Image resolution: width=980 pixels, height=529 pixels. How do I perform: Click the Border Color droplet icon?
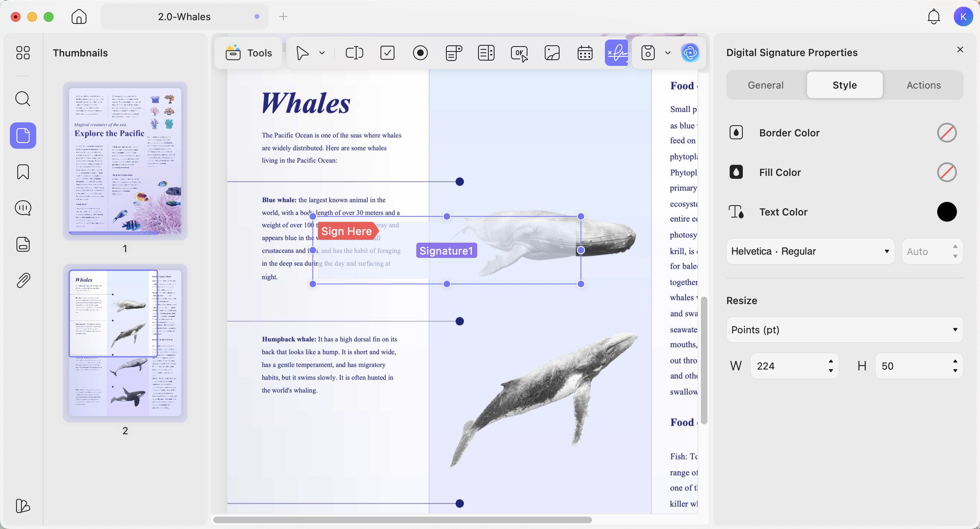[736, 133]
